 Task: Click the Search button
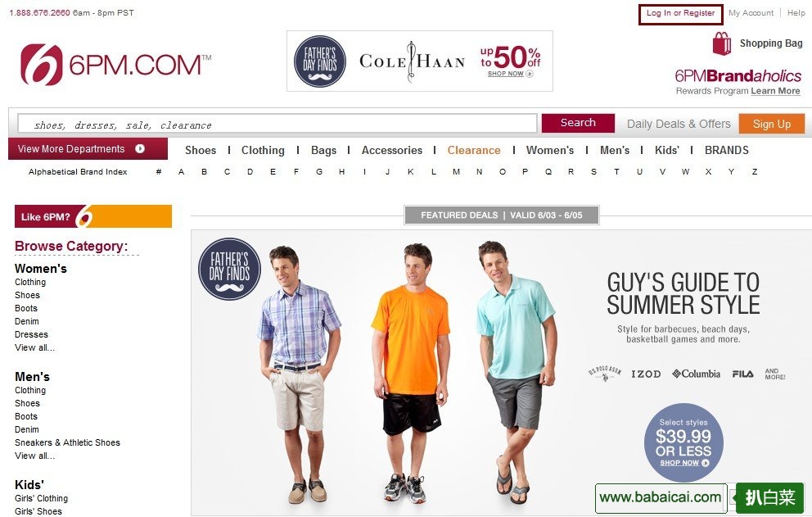pyautogui.click(x=578, y=123)
